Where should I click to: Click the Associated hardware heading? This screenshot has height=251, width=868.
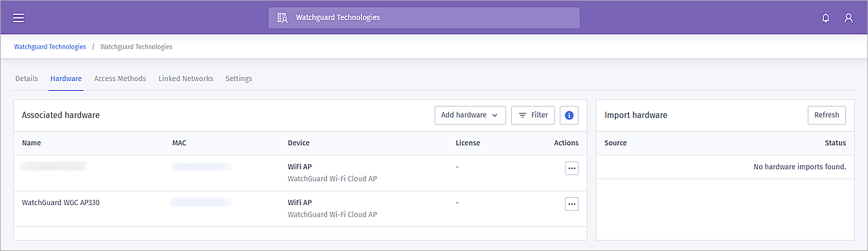point(61,115)
